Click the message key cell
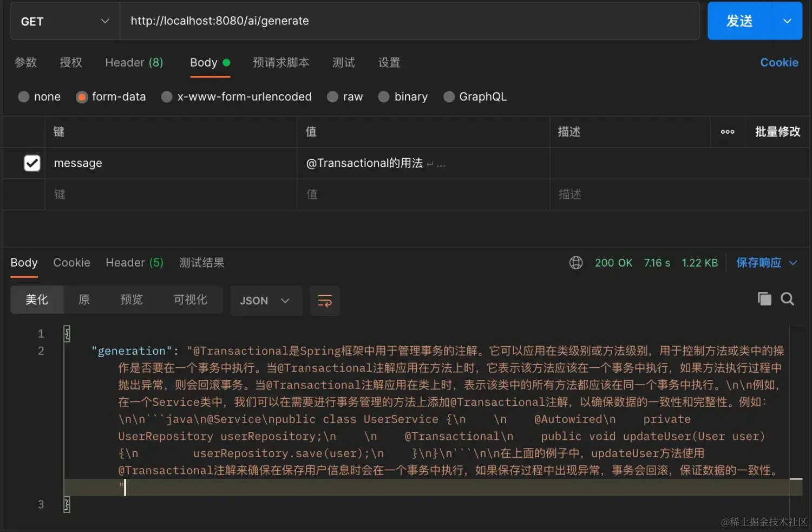This screenshot has height=532, width=812. tap(171, 163)
